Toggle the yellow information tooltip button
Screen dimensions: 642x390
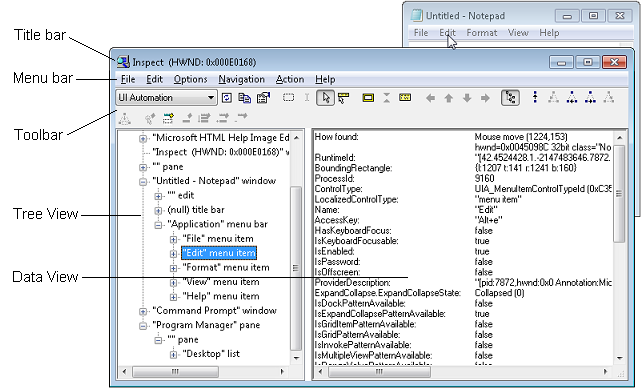[405, 97]
